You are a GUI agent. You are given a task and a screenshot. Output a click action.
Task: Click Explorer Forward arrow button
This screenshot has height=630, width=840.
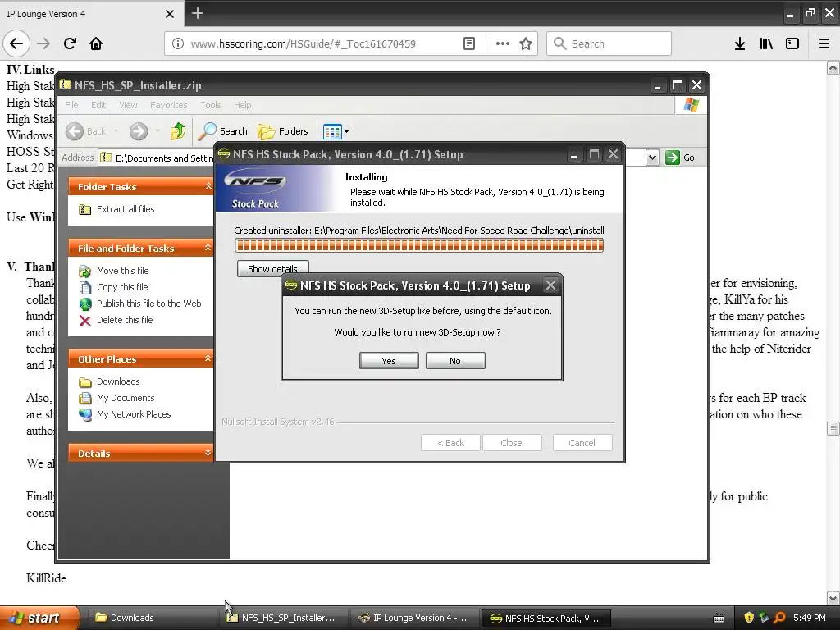pos(138,131)
